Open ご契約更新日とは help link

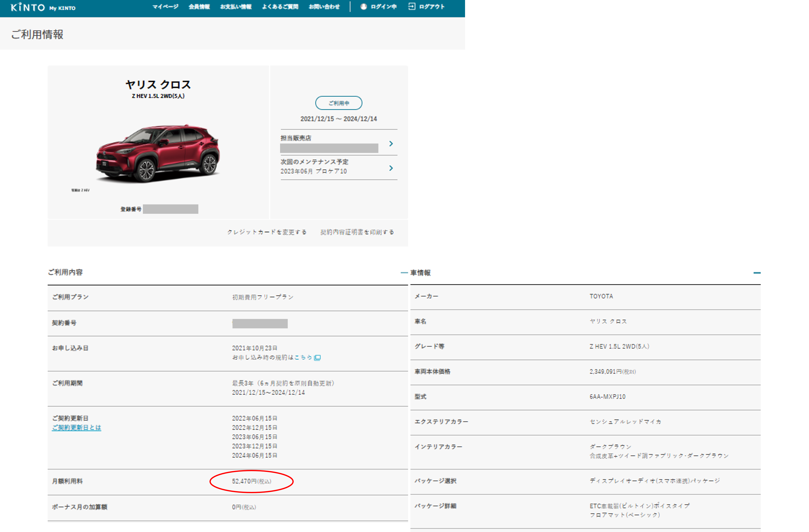(77, 427)
